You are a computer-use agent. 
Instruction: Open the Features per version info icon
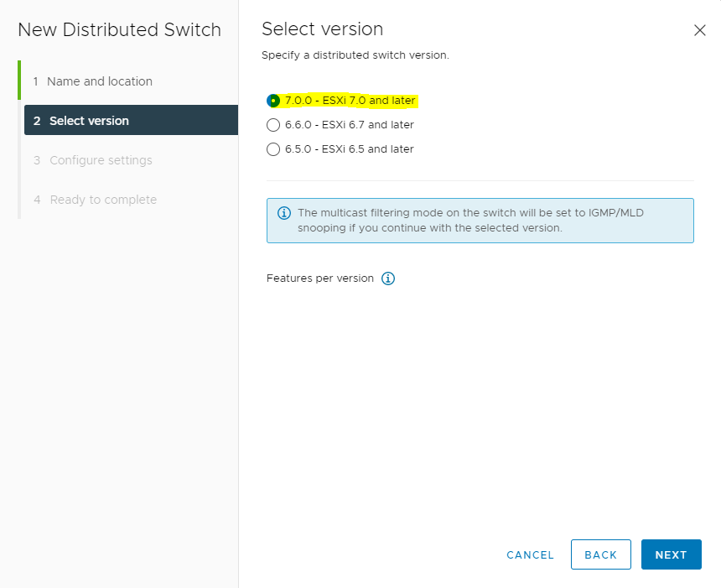coord(388,278)
